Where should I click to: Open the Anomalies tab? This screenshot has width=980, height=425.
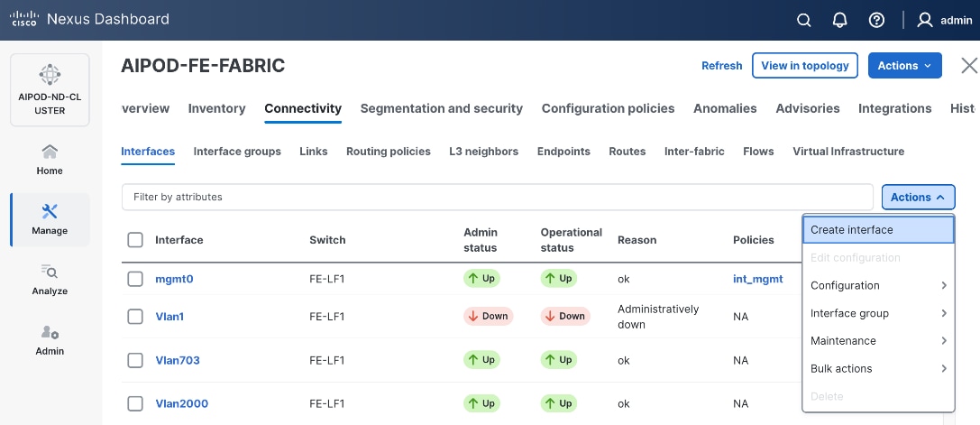(x=725, y=108)
